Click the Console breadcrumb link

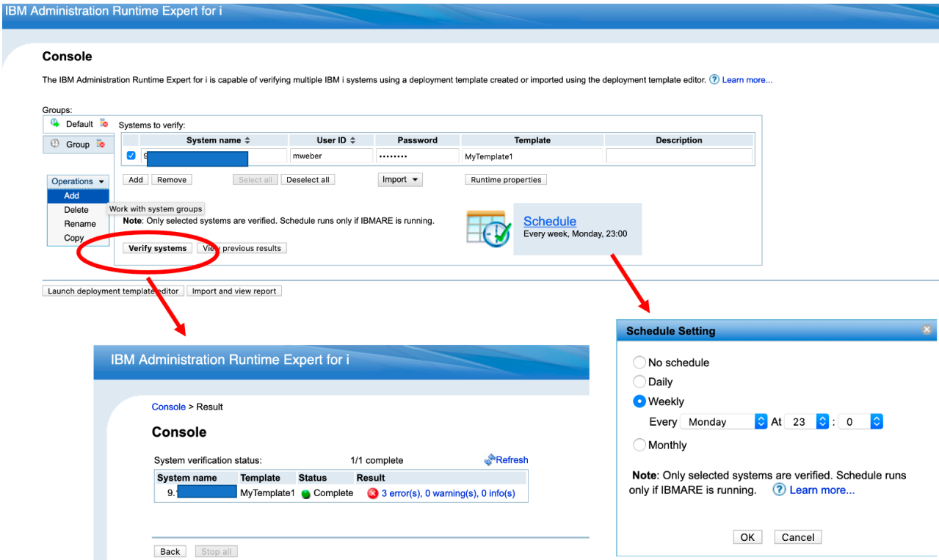[169, 407]
